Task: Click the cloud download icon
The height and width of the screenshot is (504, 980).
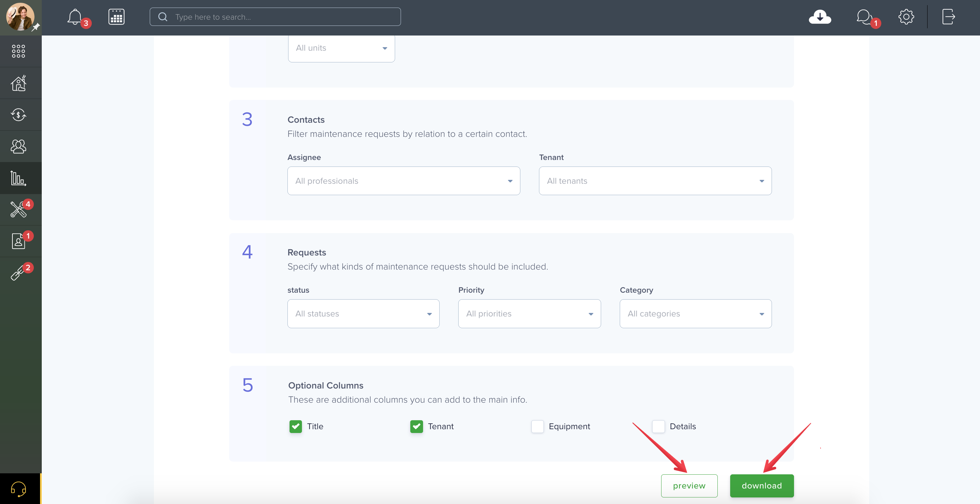Action: click(x=820, y=17)
